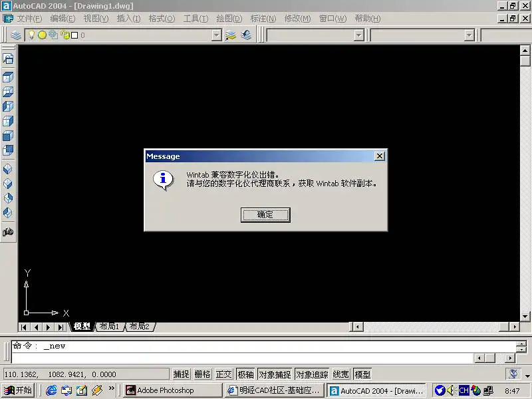Switch to the 布局1 tab
Image resolution: width=532 pixels, height=399 pixels.
click(x=110, y=327)
